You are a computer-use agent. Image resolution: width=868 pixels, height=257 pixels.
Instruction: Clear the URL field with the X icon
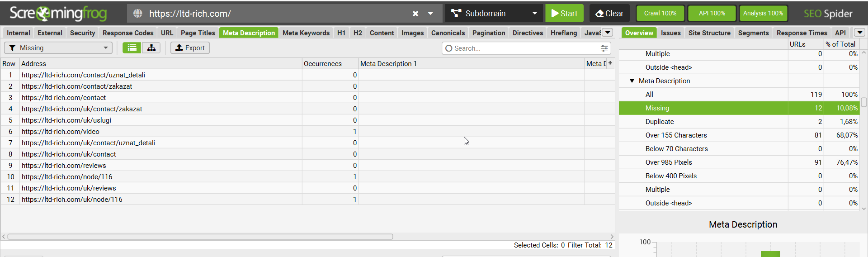point(415,14)
